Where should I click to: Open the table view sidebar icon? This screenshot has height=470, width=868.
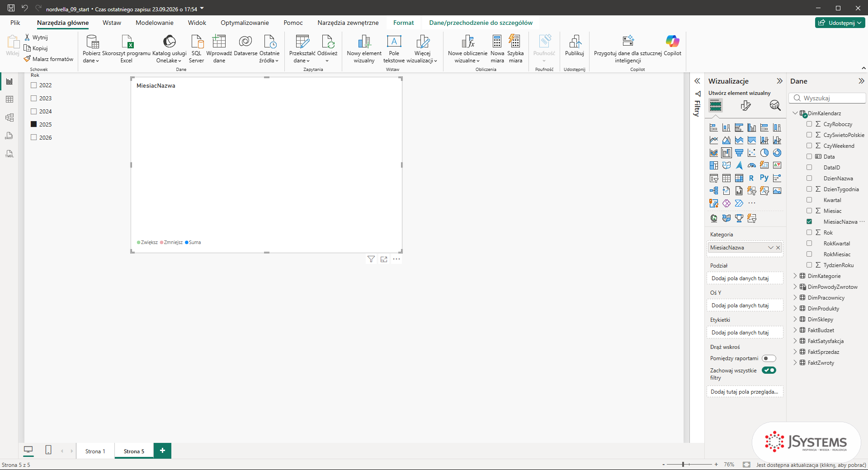pos(9,99)
